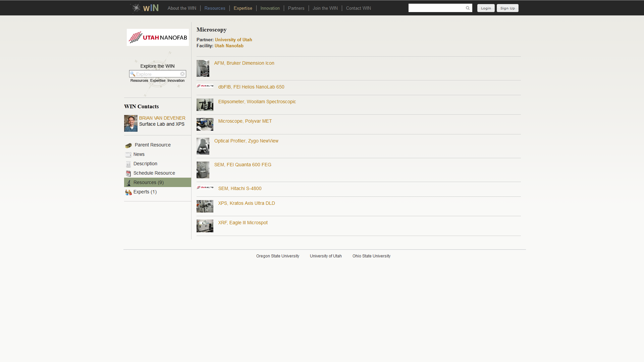The height and width of the screenshot is (362, 644).
Task: Click the Experts people icon
Action: tap(128, 192)
